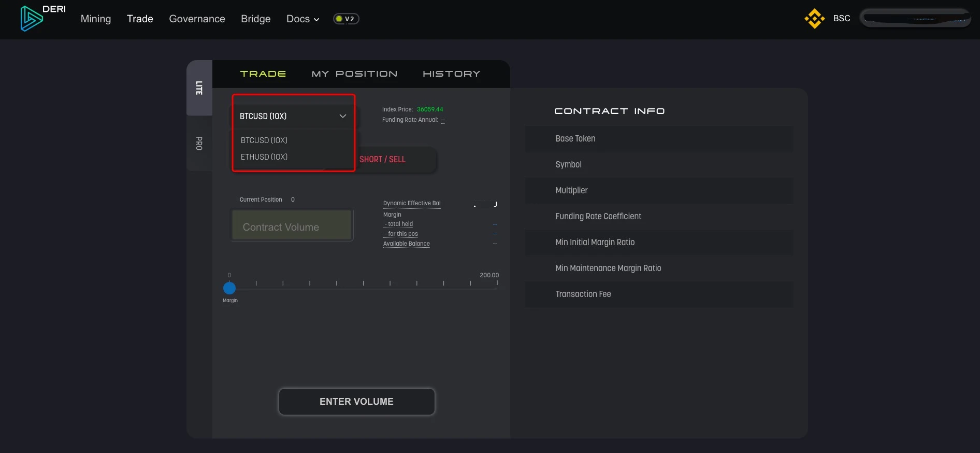Click the Funding Rate Coefficient row
The height and width of the screenshot is (453, 980).
tap(659, 217)
